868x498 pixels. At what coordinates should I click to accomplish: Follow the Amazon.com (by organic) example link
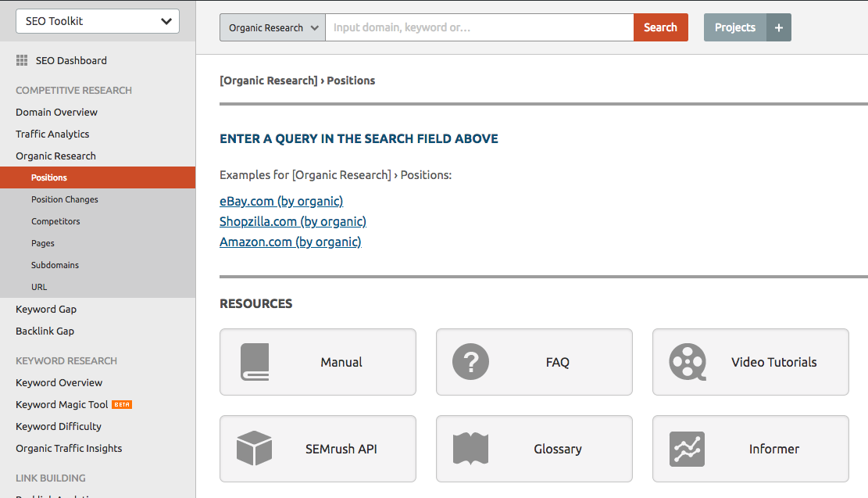pos(290,242)
